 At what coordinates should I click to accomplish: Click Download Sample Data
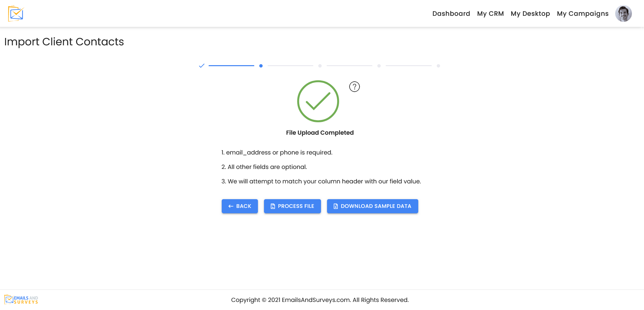(372, 206)
